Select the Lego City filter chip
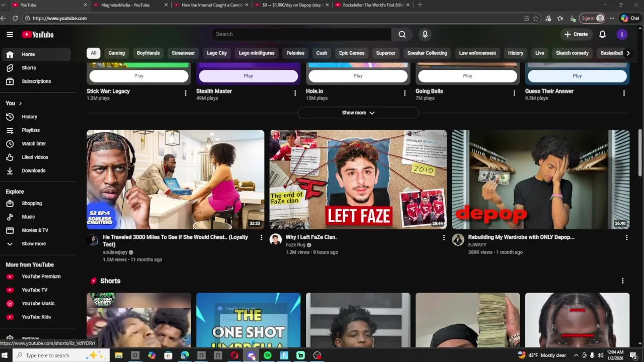This screenshot has width=644, height=362. [x=217, y=53]
